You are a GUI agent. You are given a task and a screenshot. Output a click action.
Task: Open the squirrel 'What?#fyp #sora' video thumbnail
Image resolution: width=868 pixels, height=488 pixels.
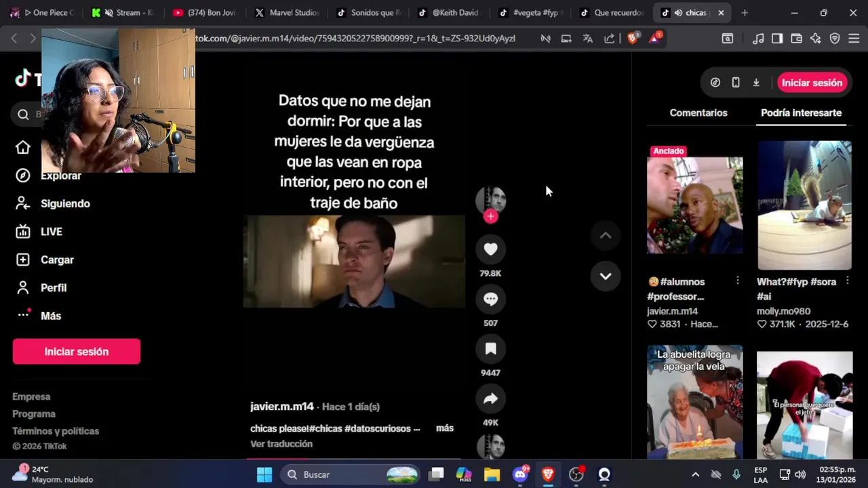click(x=805, y=205)
